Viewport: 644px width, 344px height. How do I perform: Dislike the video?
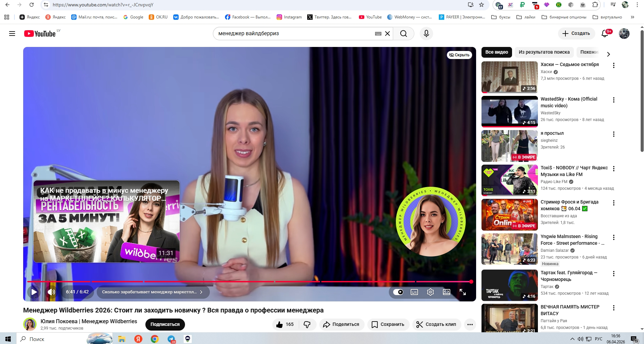(307, 325)
